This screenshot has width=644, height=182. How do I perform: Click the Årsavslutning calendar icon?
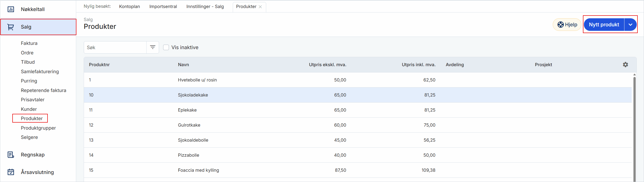pos(11,172)
